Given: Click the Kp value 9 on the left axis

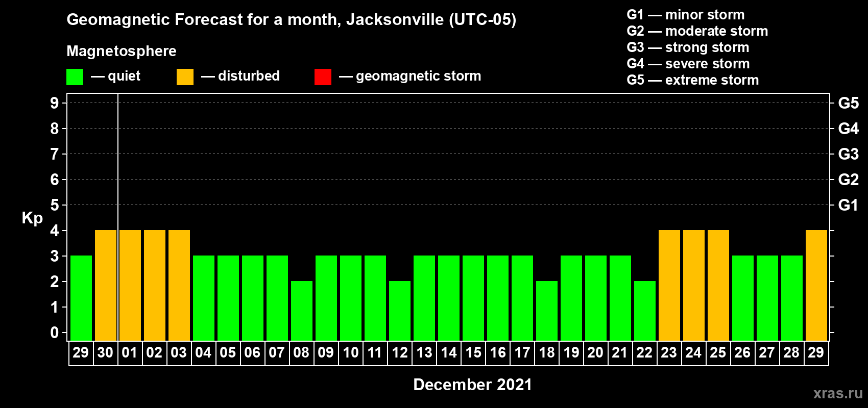Looking at the screenshot, I should (55, 103).
